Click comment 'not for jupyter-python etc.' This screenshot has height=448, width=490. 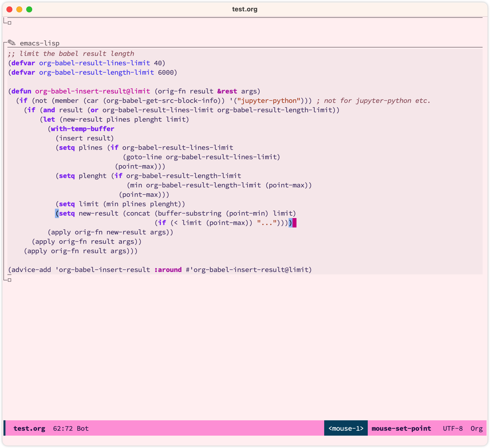374,101
